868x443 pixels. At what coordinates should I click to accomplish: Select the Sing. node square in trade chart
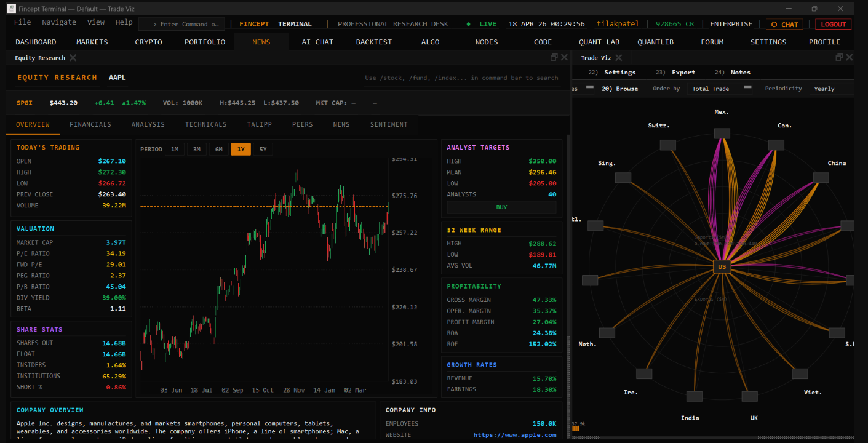point(623,178)
